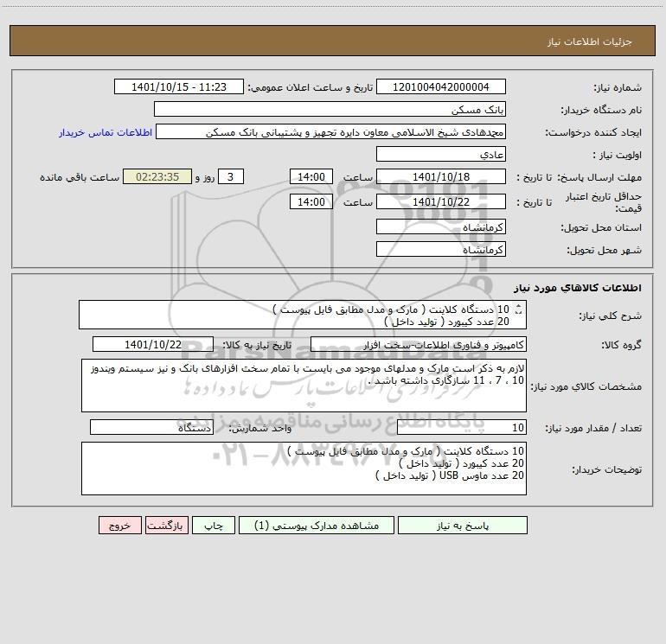Click response deadline time 14:00 field
Viewport: 666px width, 644px height.
[x=311, y=176]
